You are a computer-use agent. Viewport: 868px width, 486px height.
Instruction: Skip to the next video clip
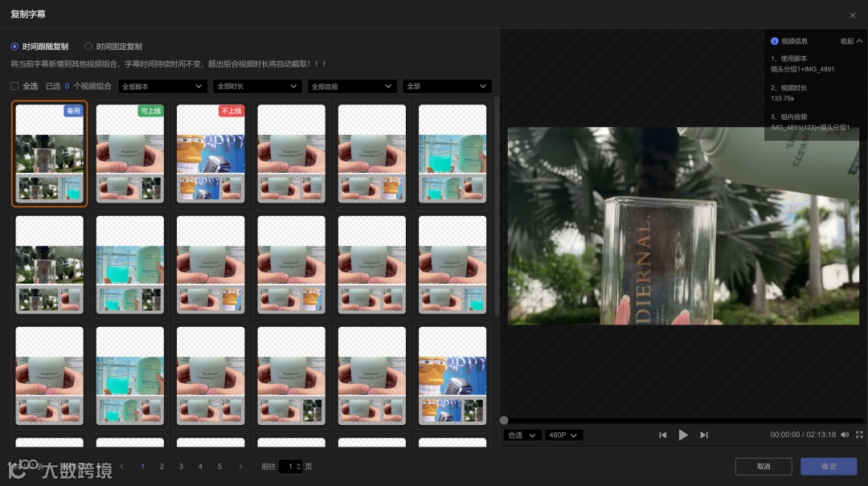point(704,435)
